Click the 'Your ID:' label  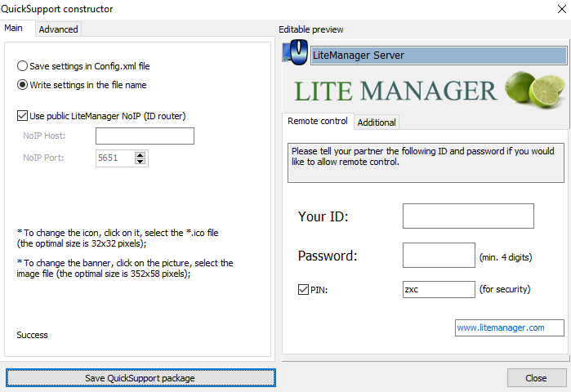pos(323,216)
